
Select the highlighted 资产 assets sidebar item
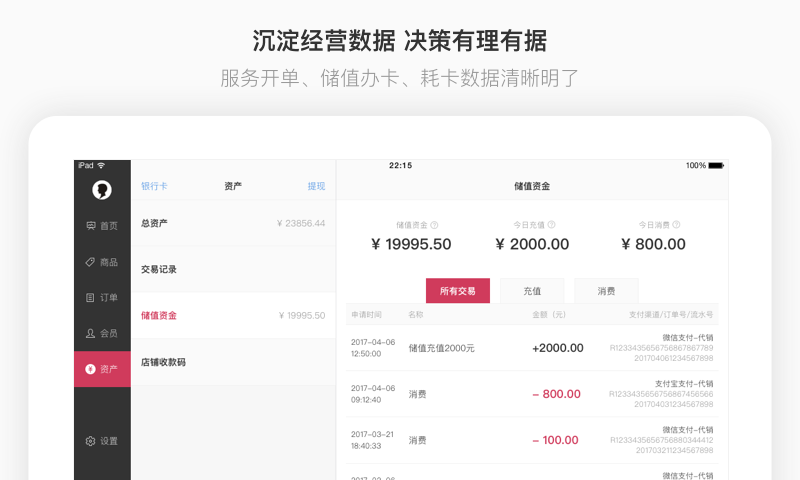click(x=102, y=369)
